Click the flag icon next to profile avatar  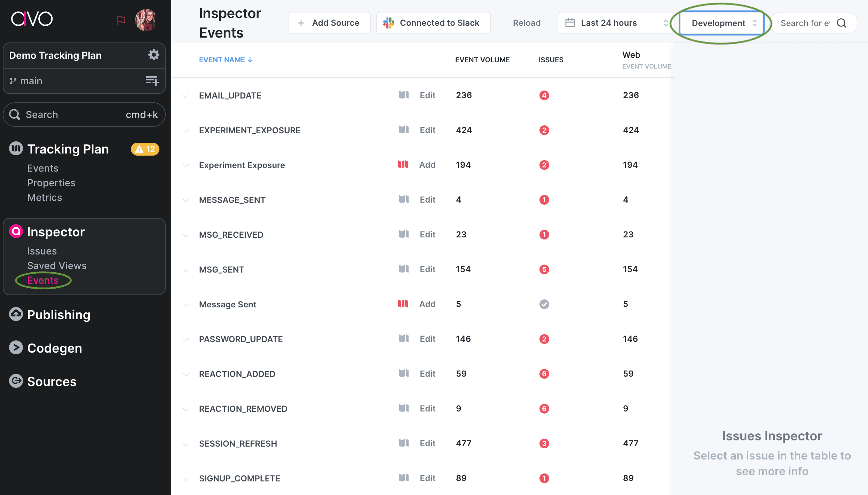point(121,20)
